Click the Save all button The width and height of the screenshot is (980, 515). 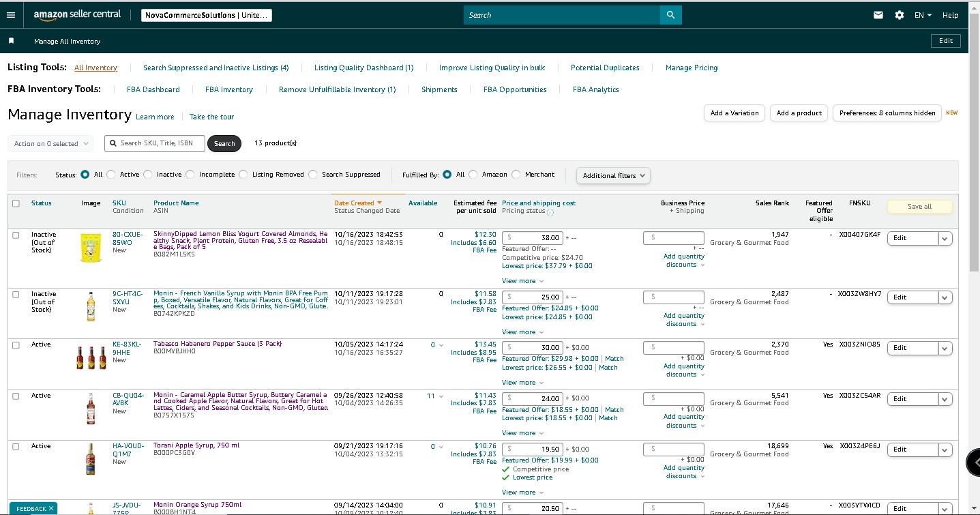(919, 207)
